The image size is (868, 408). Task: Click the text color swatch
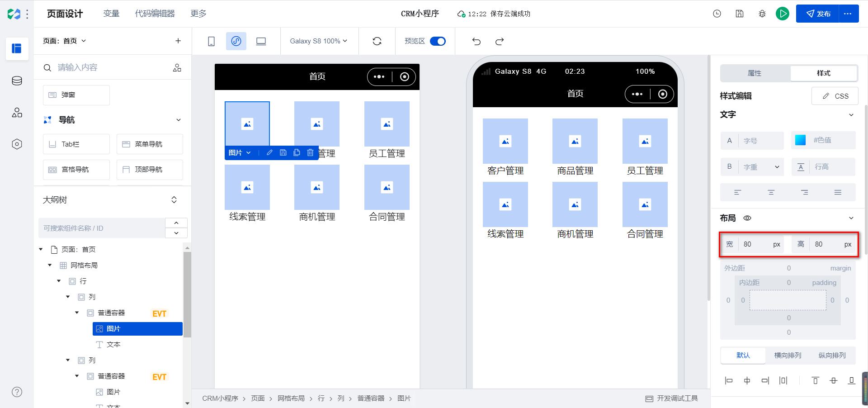(x=800, y=140)
